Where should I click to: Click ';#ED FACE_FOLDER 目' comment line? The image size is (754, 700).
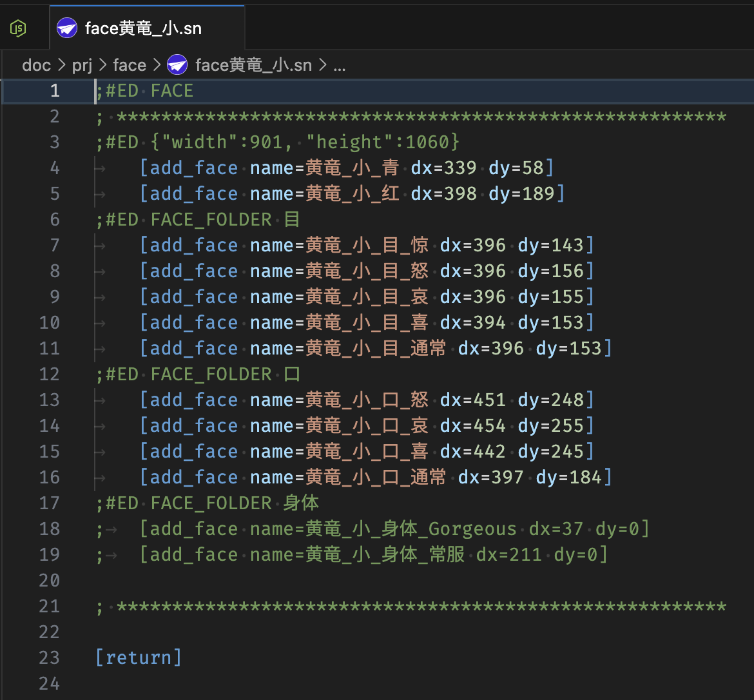point(198,219)
